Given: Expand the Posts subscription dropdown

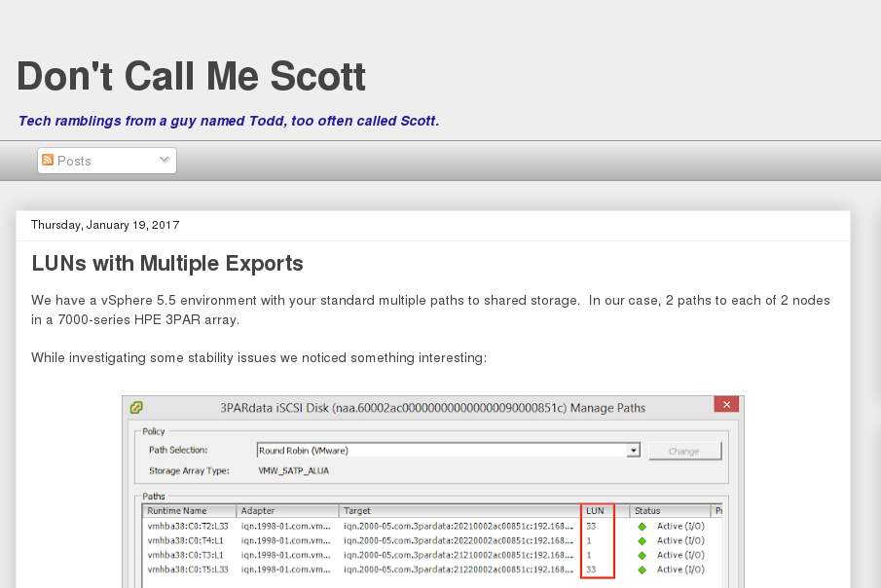Looking at the screenshot, I should point(107,161).
